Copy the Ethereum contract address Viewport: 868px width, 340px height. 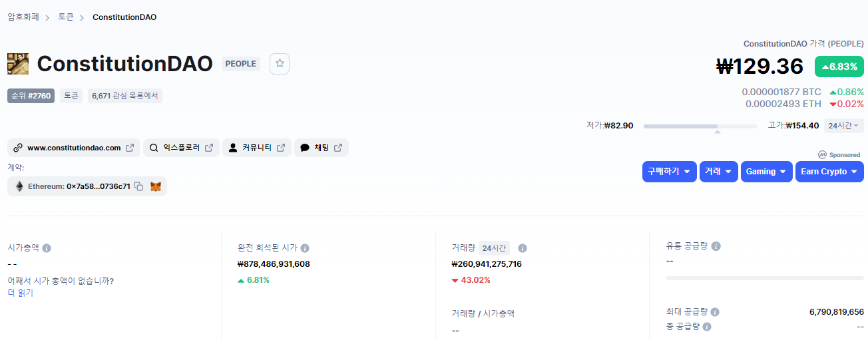[138, 187]
